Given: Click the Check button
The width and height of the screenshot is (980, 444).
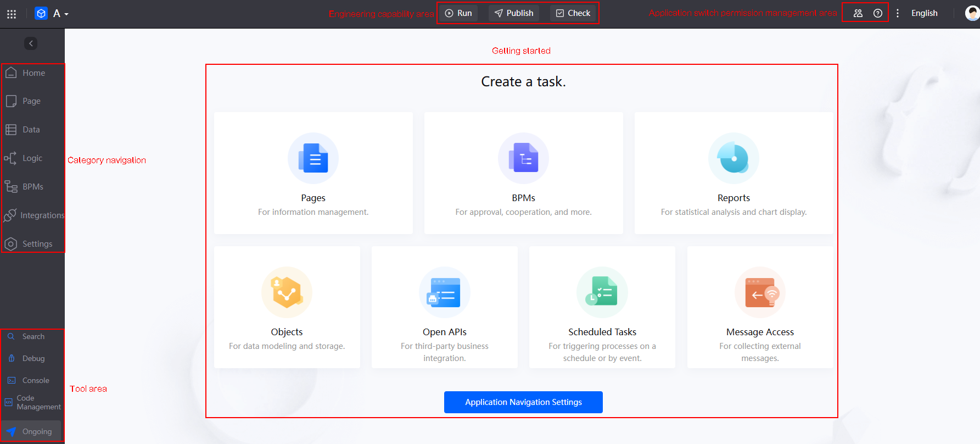Looking at the screenshot, I should [x=573, y=13].
